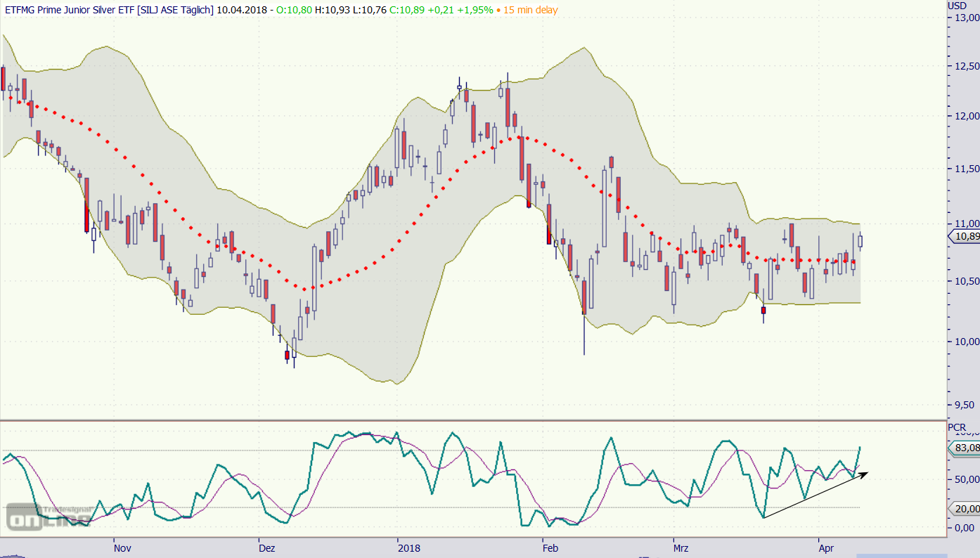The height and width of the screenshot is (558, 980).
Task: Click the '2018' label on the time axis
Action: point(408,547)
